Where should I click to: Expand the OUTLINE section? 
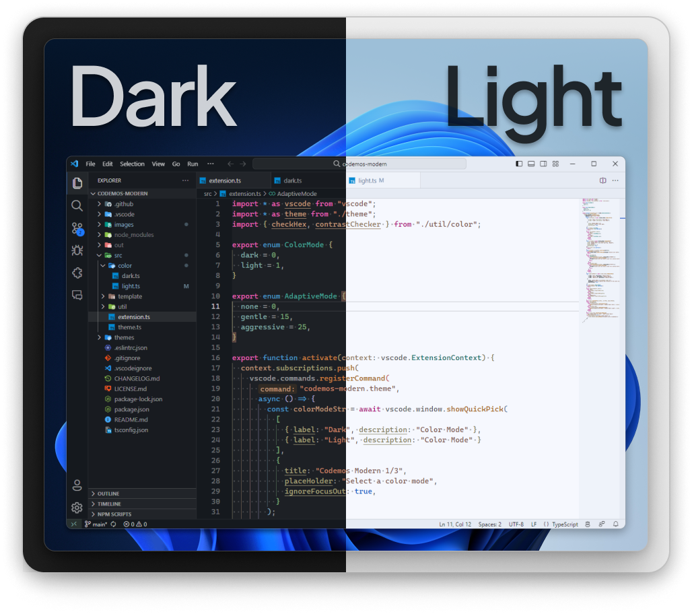[142, 493]
